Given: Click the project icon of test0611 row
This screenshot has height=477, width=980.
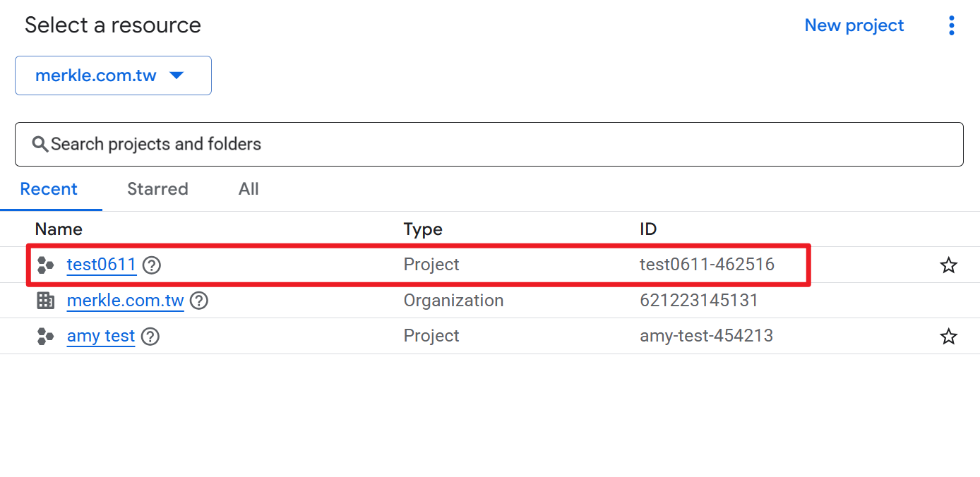Looking at the screenshot, I should pyautogui.click(x=45, y=265).
